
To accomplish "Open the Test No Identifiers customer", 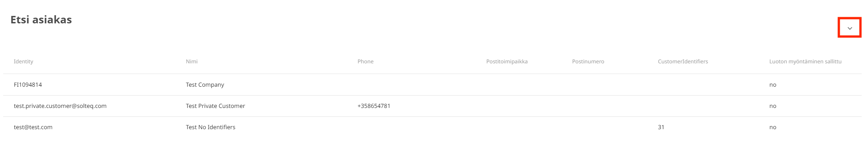I will 210,127.
